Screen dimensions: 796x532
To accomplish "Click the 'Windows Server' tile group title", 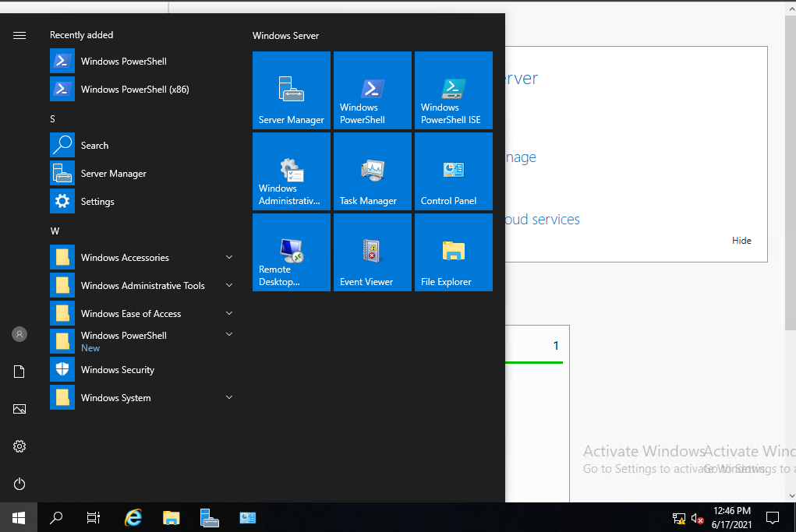I will 285,36.
